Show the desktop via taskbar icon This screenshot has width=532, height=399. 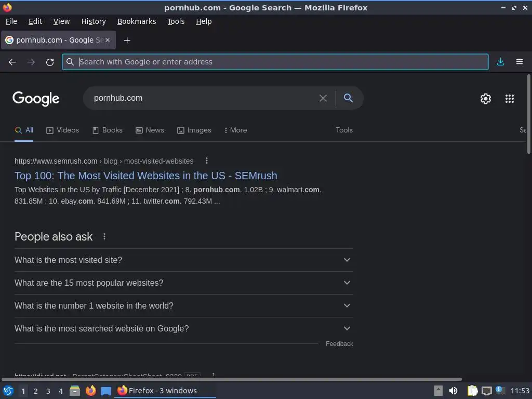coord(106,391)
